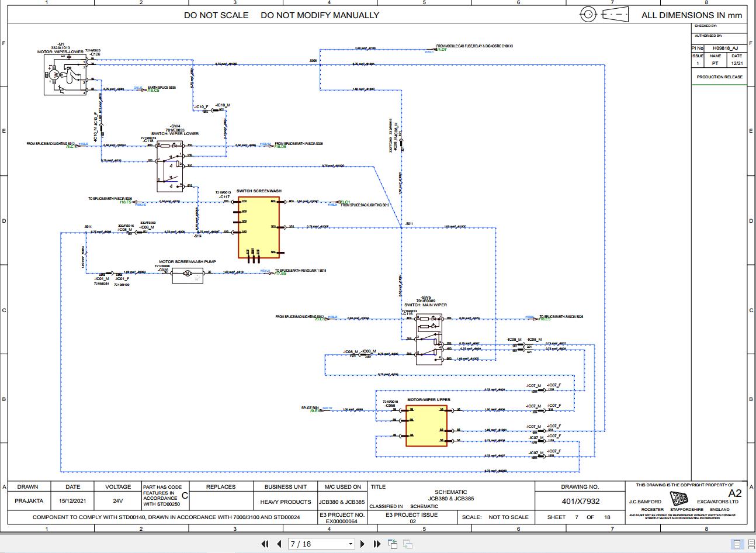756x553 pixels.
Task: Go to the previous page
Action: click(x=279, y=544)
